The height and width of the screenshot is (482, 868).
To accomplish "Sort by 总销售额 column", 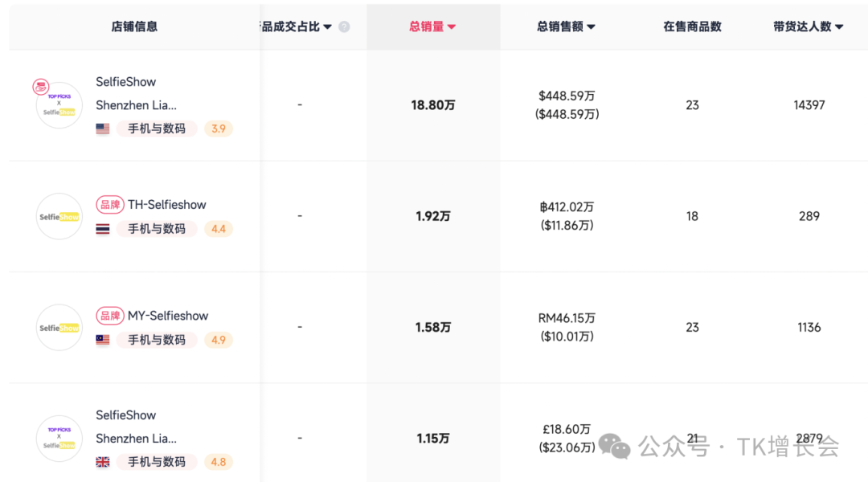I will click(x=566, y=27).
